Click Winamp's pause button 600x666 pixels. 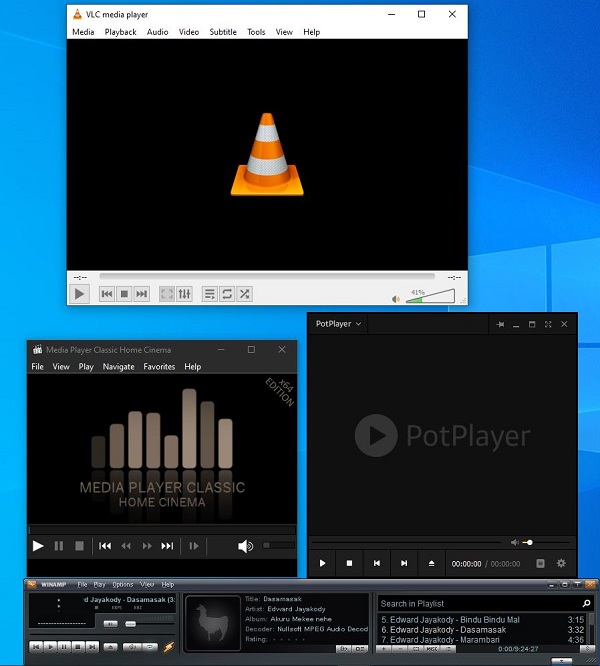pos(64,647)
